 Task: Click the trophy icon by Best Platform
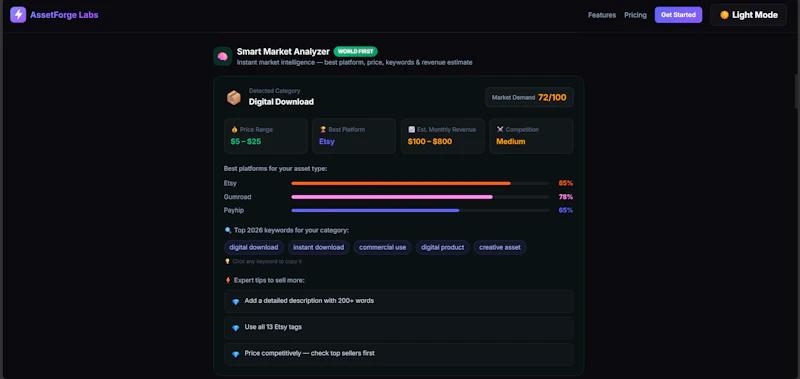click(322, 130)
